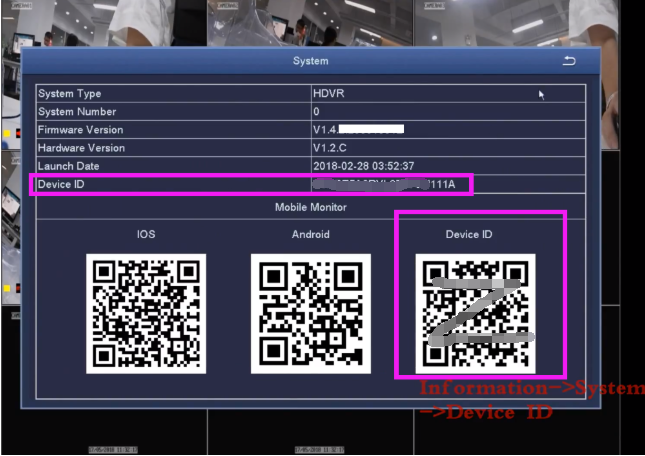Click the Hardware Version label

pyautogui.click(x=81, y=148)
